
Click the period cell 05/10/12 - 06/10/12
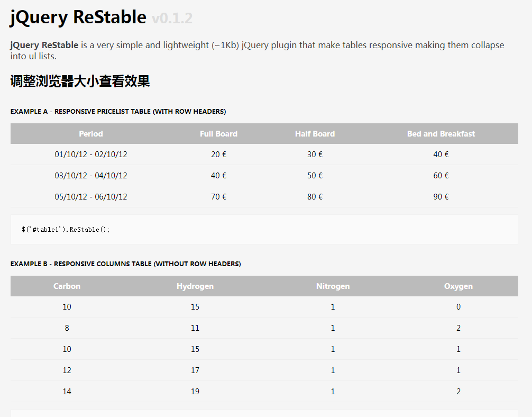point(91,197)
